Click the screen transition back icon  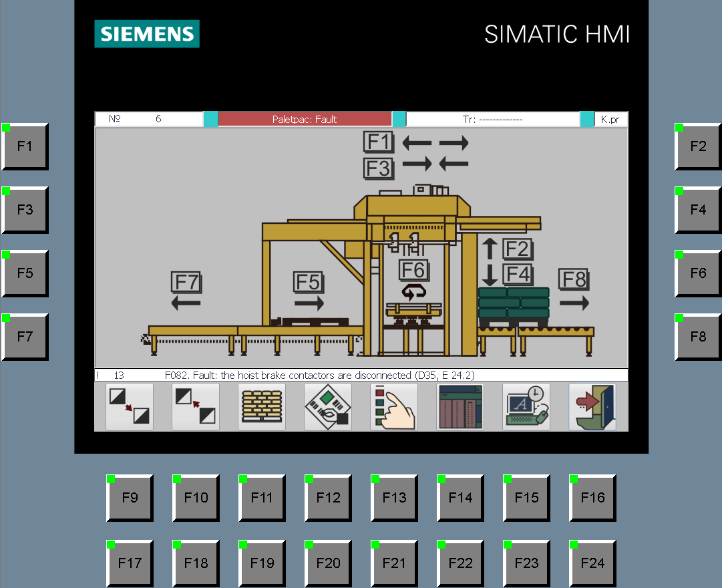196,407
